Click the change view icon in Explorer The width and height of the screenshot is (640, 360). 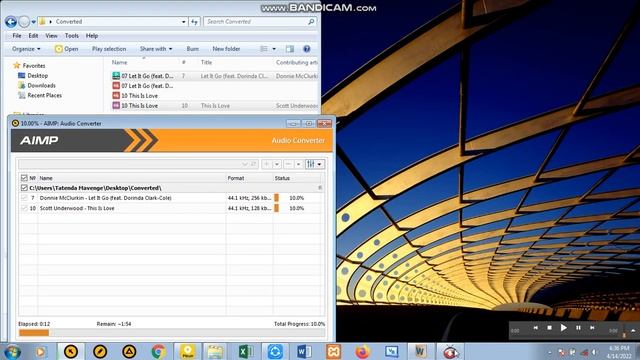click(x=264, y=49)
